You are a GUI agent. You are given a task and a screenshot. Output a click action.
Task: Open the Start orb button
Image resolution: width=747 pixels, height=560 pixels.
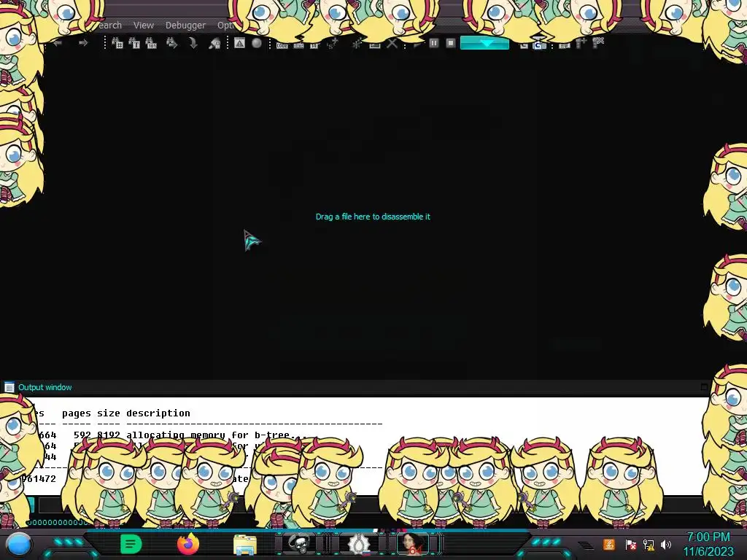point(18,544)
